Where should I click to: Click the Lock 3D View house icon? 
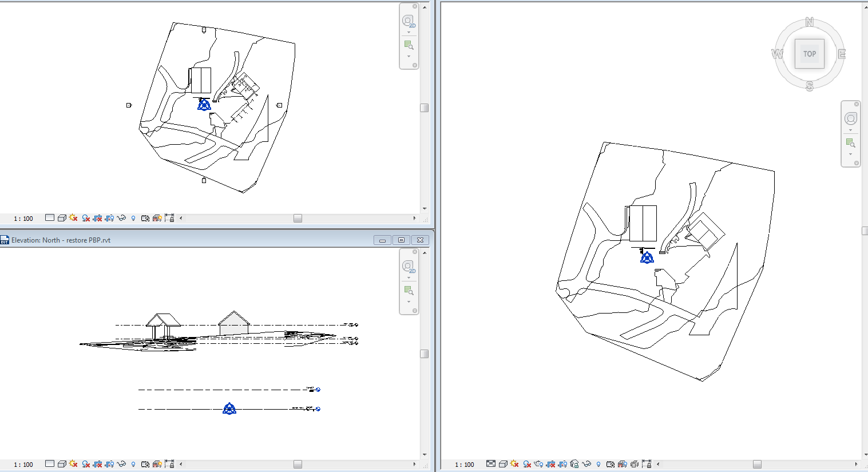pyautogui.click(x=574, y=464)
